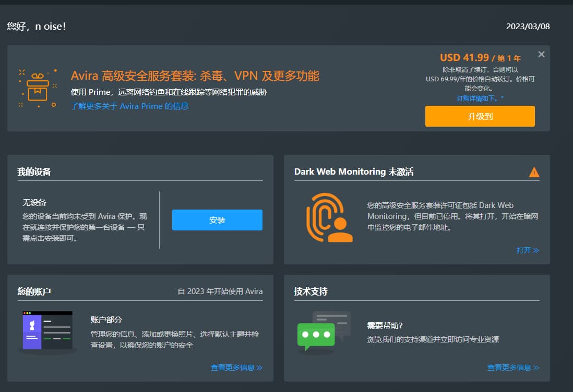Image resolution: width=573 pixels, height=392 pixels.
Task: Click the 无设备 status text
Action: tap(34, 203)
